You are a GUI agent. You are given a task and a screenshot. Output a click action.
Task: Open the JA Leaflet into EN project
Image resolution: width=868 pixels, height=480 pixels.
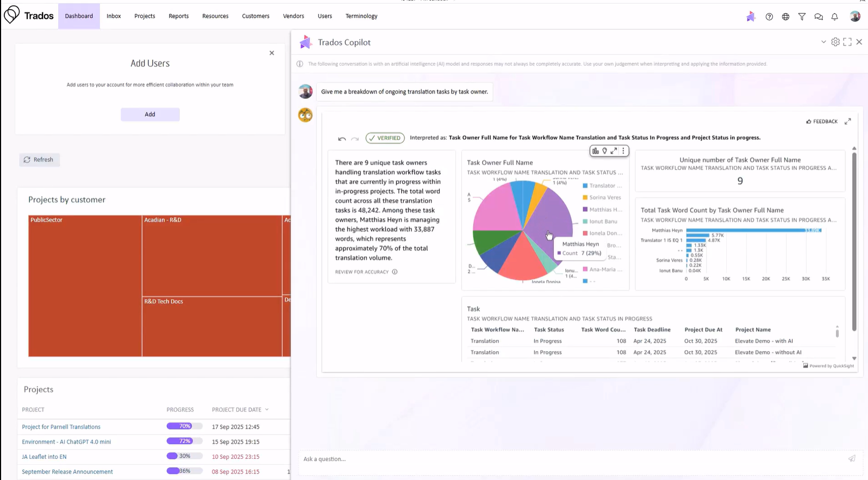click(x=44, y=457)
